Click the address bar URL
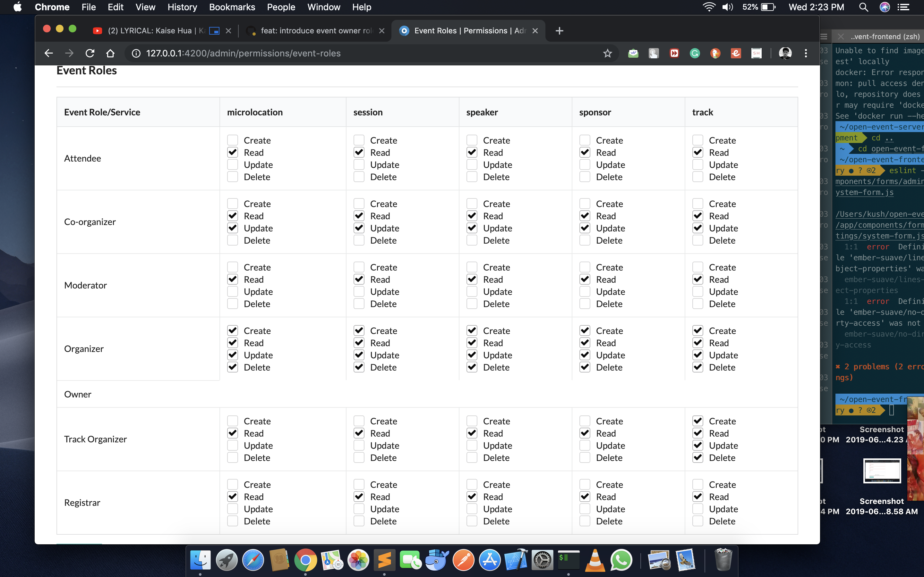The image size is (924, 577). pos(243,53)
